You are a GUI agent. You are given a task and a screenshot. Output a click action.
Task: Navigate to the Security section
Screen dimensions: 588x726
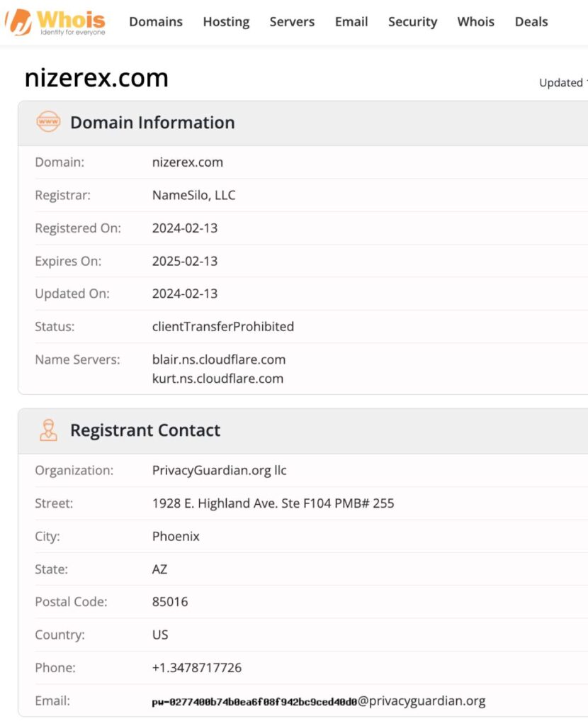click(x=412, y=22)
